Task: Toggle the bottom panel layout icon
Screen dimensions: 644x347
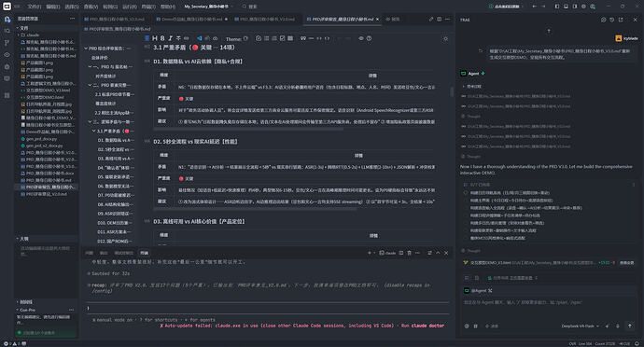Action: [x=566, y=7]
